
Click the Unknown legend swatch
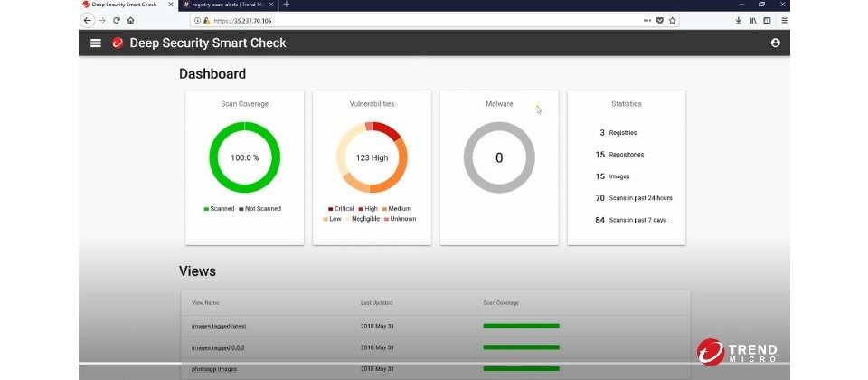coord(386,219)
